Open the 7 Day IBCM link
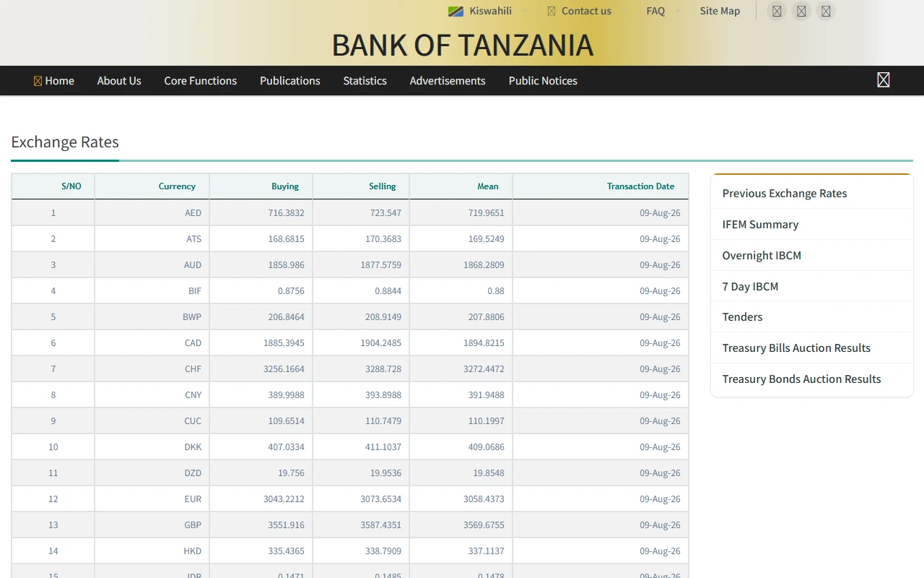The image size is (924, 578). click(x=750, y=287)
